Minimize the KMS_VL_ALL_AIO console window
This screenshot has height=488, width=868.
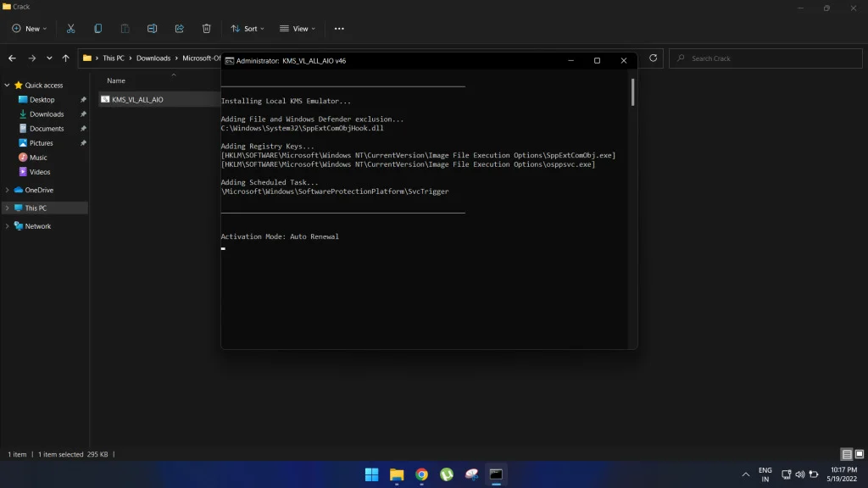(x=570, y=61)
